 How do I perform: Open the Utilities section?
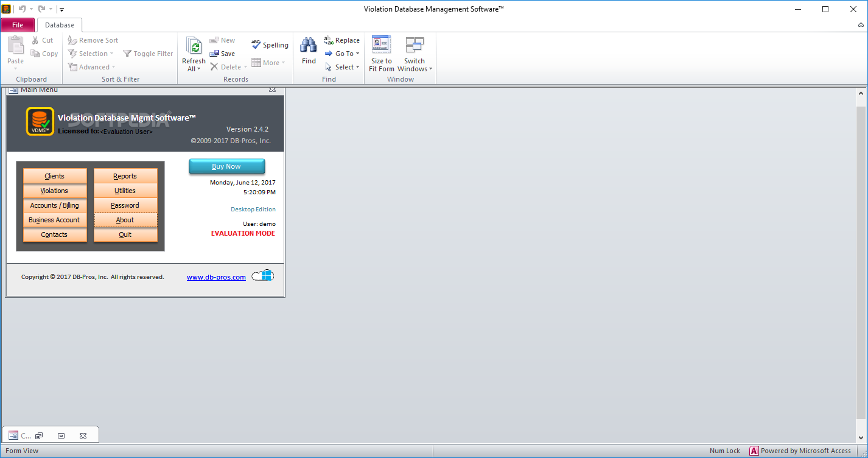125,191
